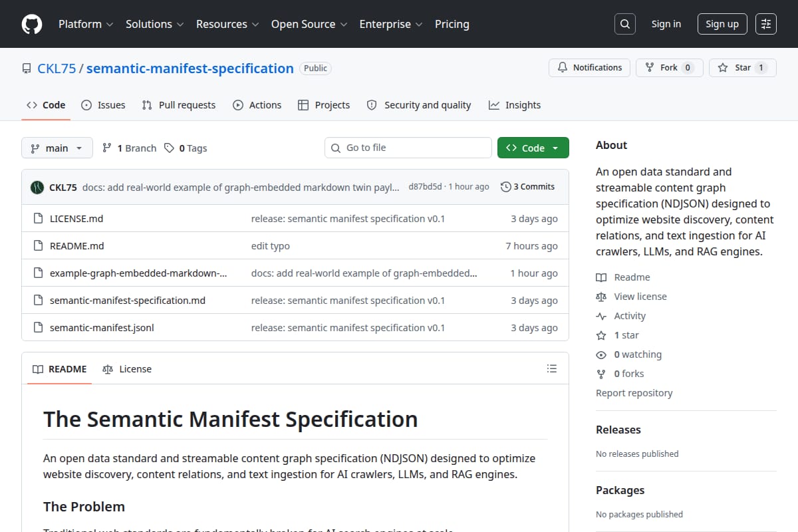Fork this repository
The height and width of the screenshot is (532, 798).
coord(670,68)
